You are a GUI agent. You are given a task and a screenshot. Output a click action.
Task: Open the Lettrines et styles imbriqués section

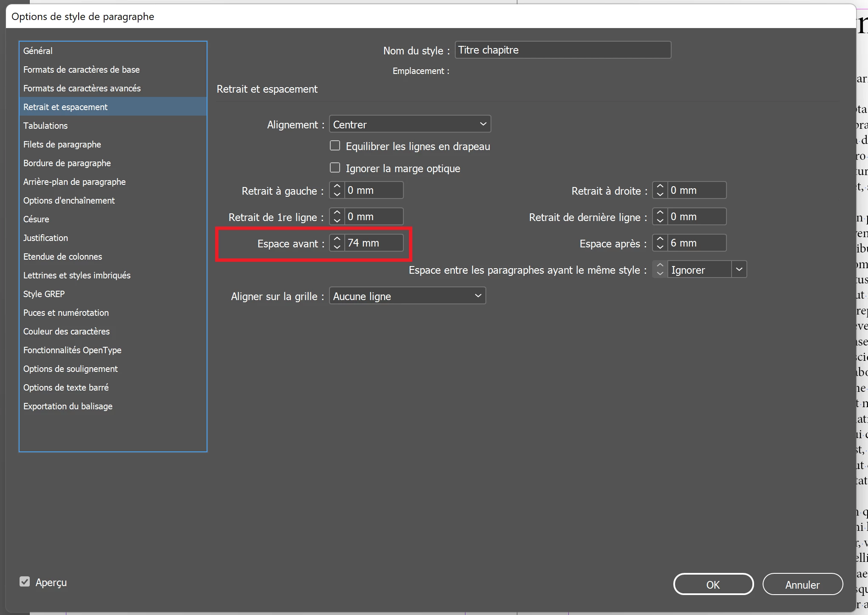[x=77, y=275]
